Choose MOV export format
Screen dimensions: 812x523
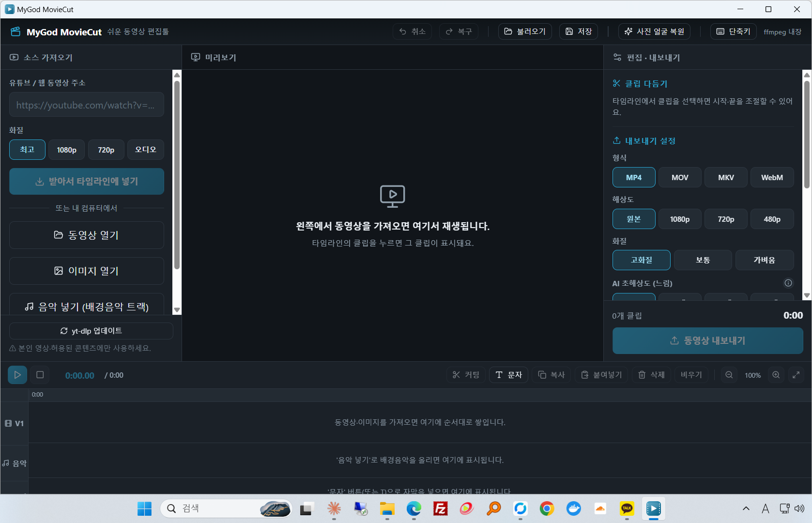[x=680, y=177]
